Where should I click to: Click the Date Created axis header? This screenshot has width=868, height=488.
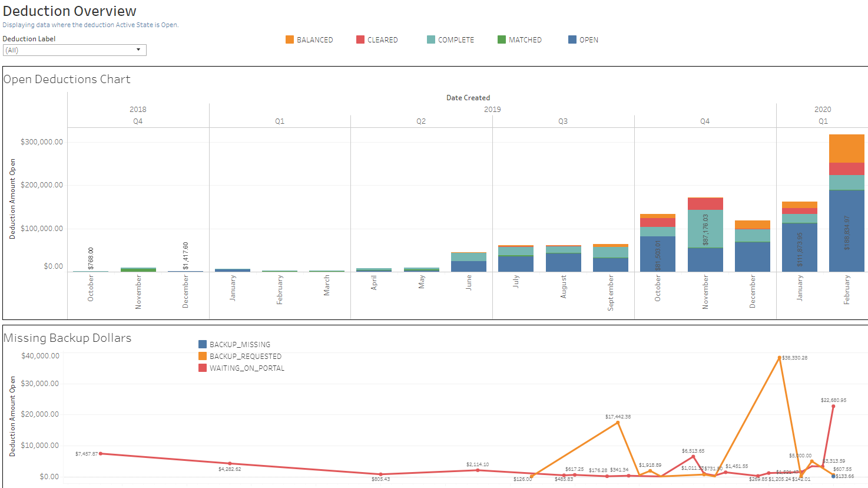[468, 98]
